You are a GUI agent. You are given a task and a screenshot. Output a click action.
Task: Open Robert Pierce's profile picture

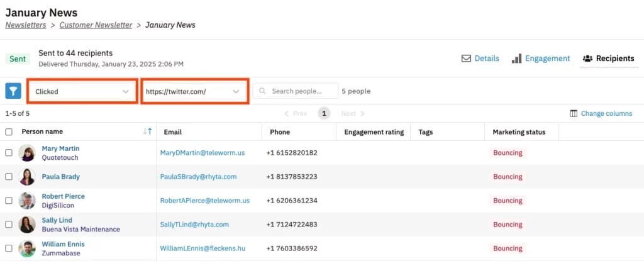click(27, 201)
